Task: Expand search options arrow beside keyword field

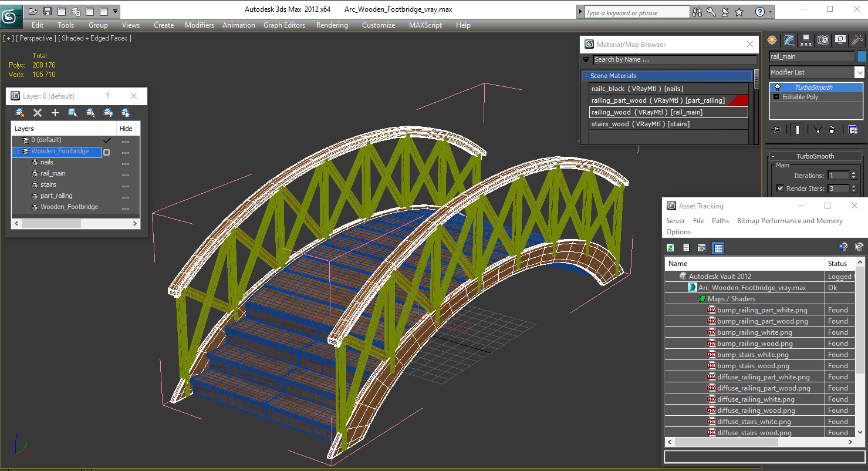Action: click(x=580, y=12)
